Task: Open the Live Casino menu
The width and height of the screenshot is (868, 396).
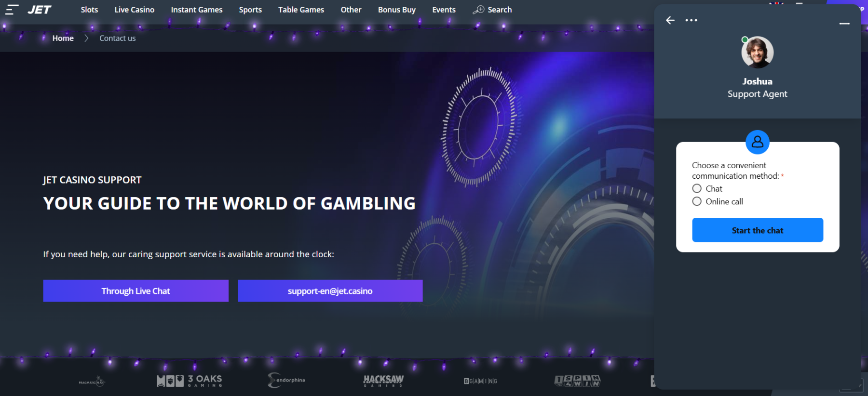Action: tap(135, 10)
